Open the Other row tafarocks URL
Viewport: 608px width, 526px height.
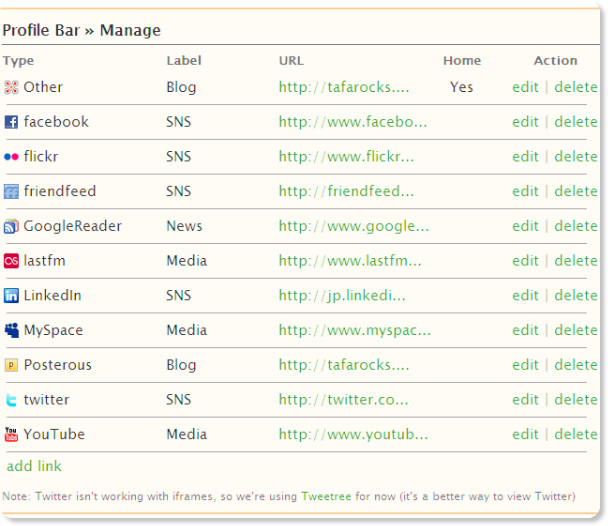point(344,88)
